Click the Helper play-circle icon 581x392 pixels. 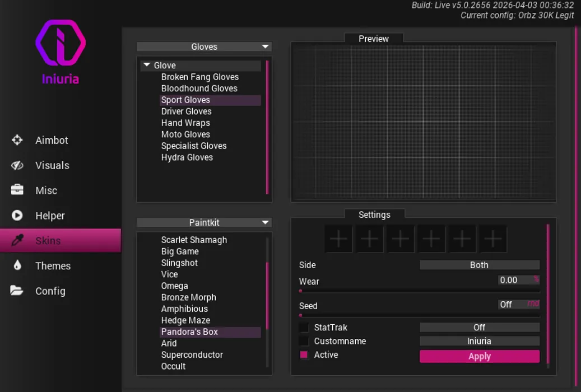[17, 215]
